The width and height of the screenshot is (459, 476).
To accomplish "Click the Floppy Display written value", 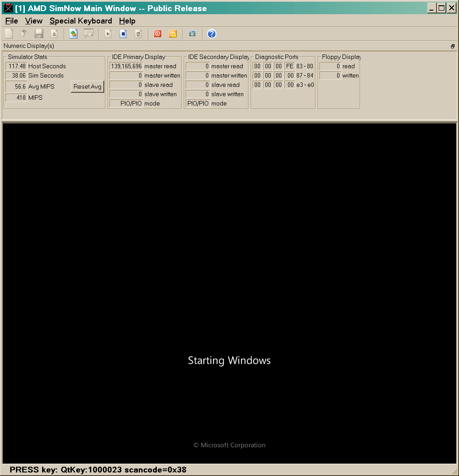I will 331,76.
